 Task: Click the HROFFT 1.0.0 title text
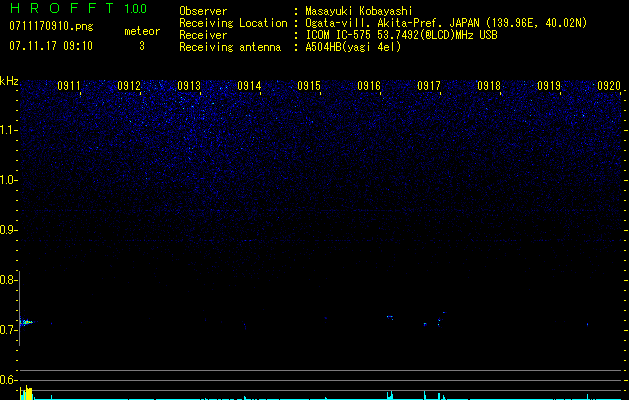tap(78, 8)
